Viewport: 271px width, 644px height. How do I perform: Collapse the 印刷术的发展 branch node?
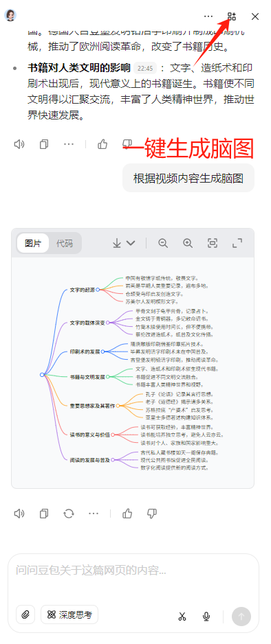click(102, 352)
